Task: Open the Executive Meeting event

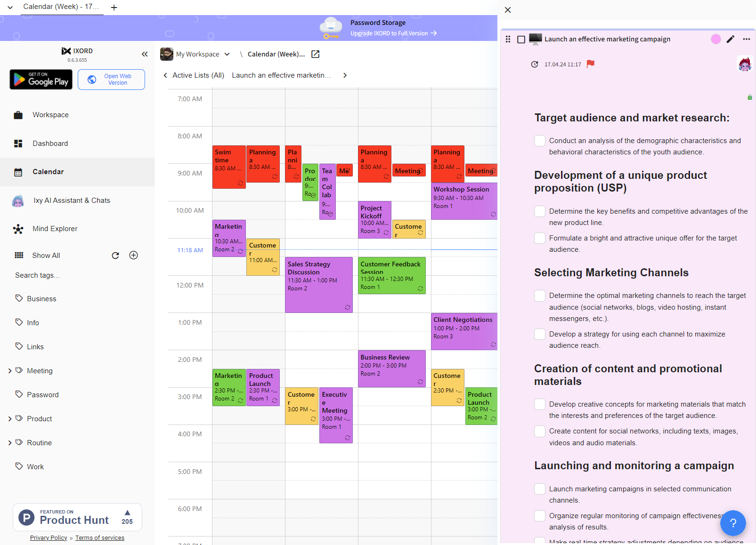Action: [x=336, y=415]
